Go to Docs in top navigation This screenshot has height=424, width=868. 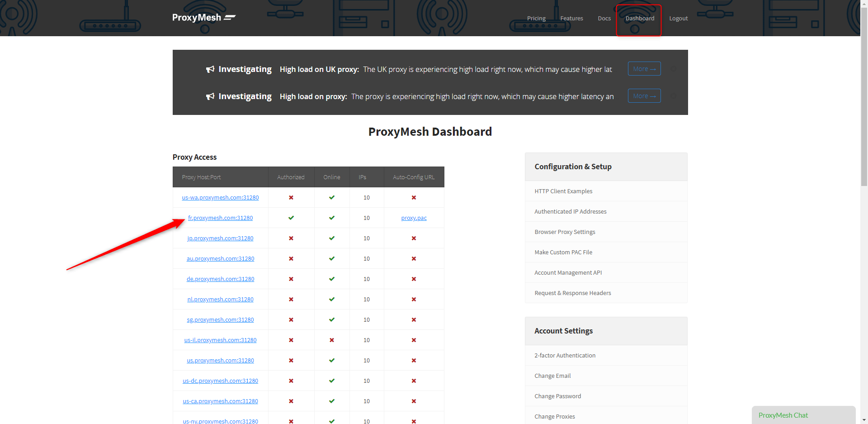tap(604, 19)
